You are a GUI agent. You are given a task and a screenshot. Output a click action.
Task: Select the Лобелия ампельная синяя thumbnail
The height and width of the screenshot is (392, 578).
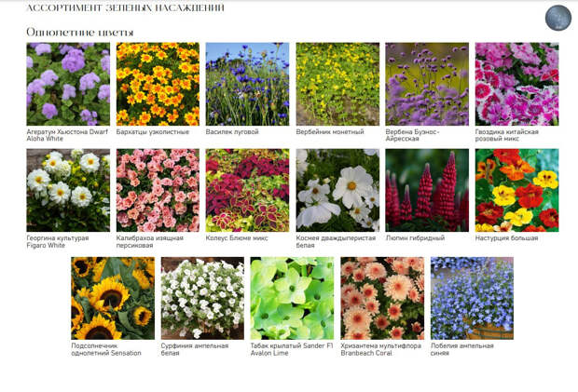(x=472, y=298)
